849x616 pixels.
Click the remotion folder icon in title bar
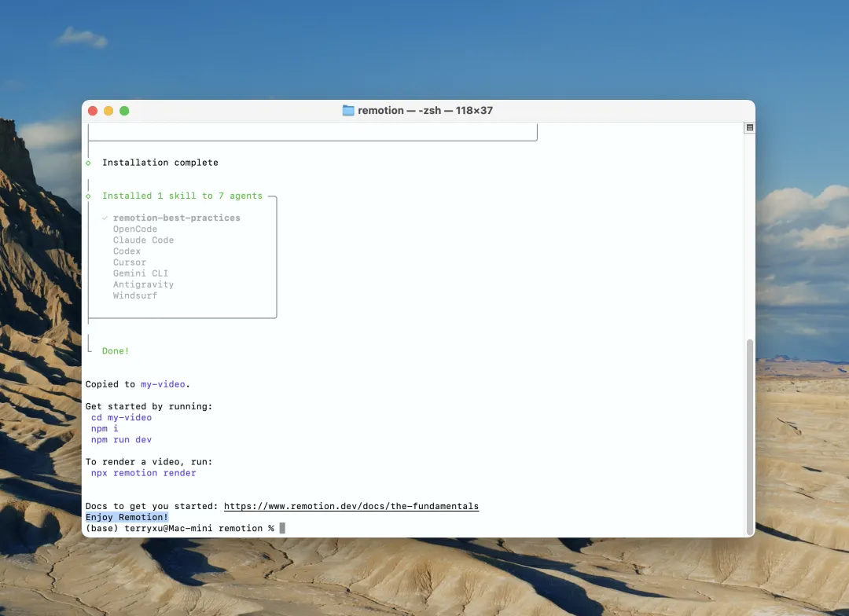click(348, 111)
